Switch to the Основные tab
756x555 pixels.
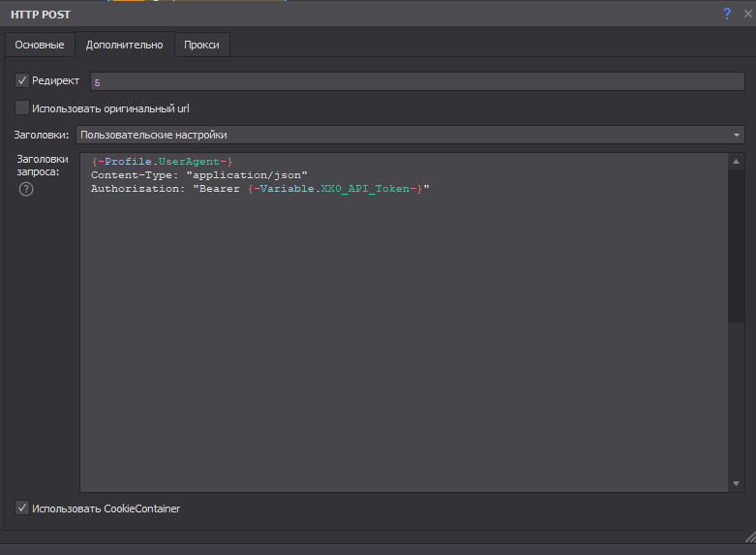[x=40, y=45]
